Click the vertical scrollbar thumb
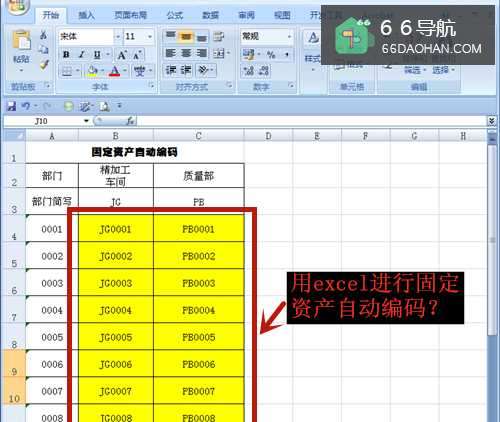 492,240
